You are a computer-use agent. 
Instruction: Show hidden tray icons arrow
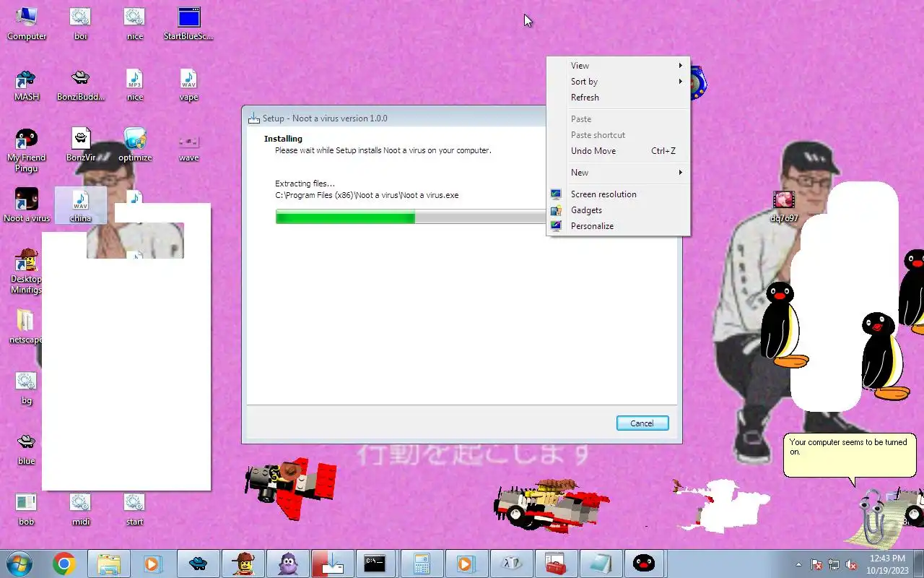tap(798, 564)
